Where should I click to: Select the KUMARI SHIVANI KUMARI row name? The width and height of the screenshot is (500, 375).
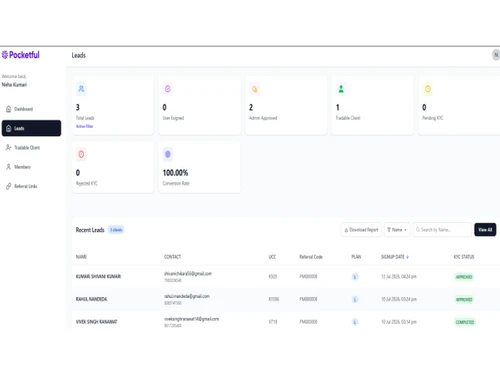point(98,276)
